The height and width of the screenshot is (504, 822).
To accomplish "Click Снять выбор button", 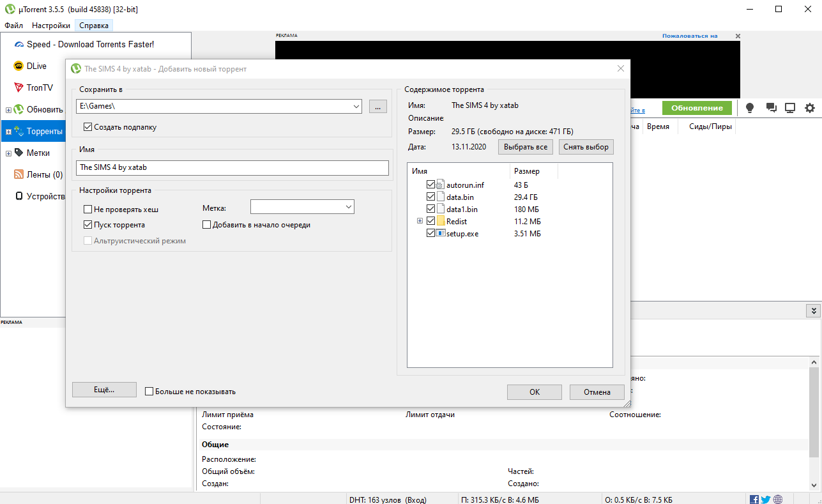I will click(x=586, y=147).
